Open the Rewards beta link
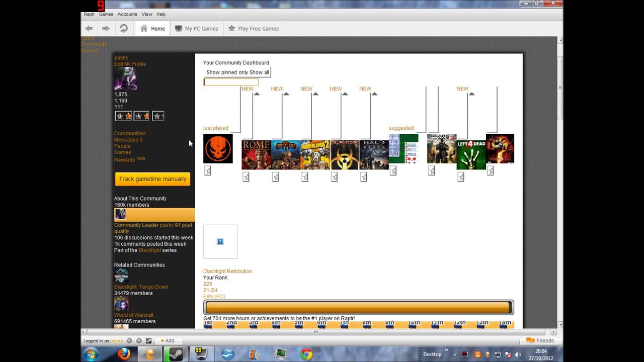The width and height of the screenshot is (644, 362). click(x=129, y=159)
